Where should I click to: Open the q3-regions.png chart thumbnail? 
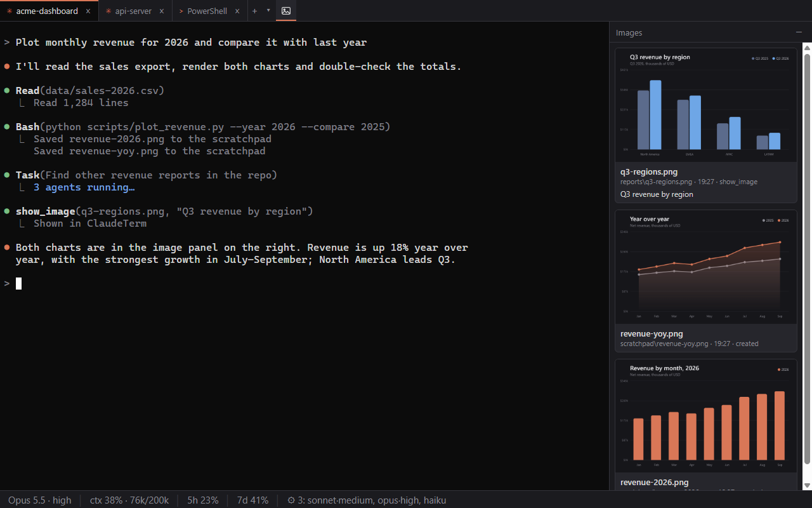coord(706,105)
